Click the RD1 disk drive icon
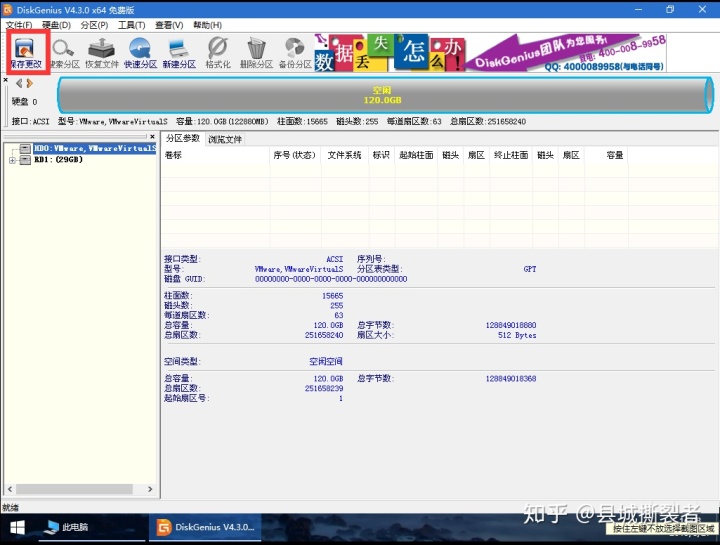The height and width of the screenshot is (545, 720). click(26, 160)
